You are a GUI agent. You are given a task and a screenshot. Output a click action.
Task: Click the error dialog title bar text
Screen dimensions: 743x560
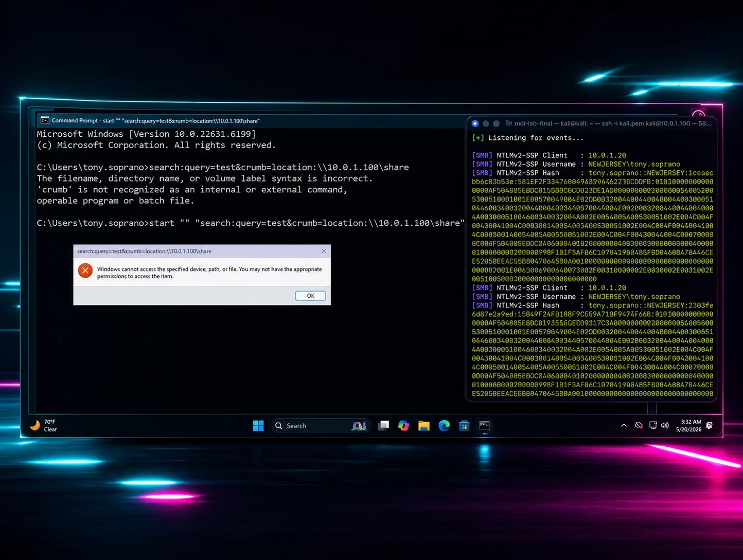pyautogui.click(x=144, y=251)
